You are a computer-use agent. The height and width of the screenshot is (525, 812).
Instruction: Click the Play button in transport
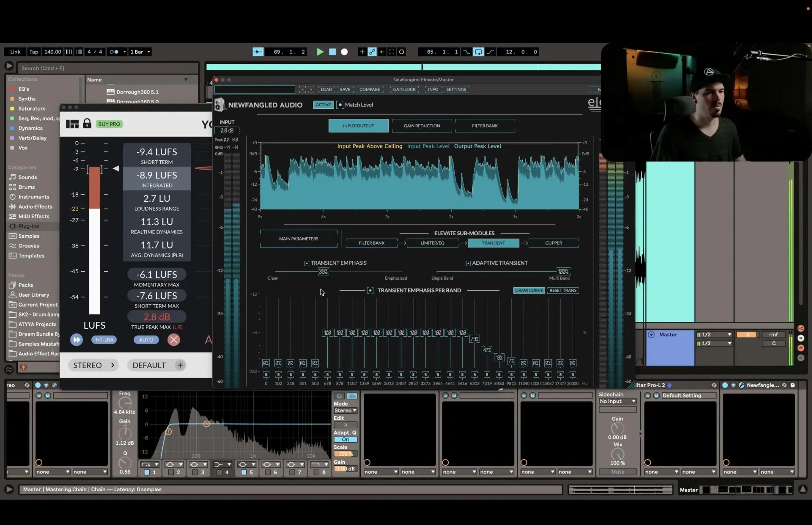[320, 52]
